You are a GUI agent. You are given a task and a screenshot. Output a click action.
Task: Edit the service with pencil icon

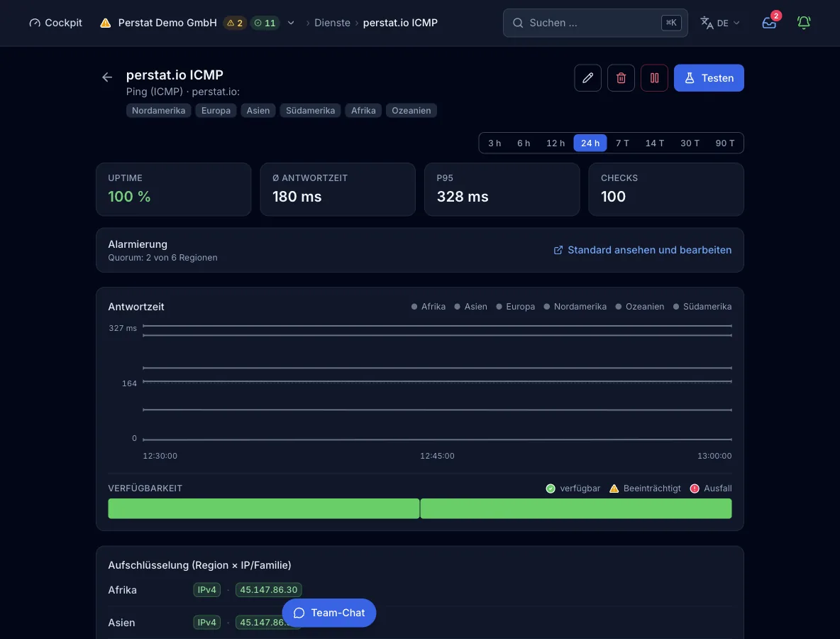point(587,77)
